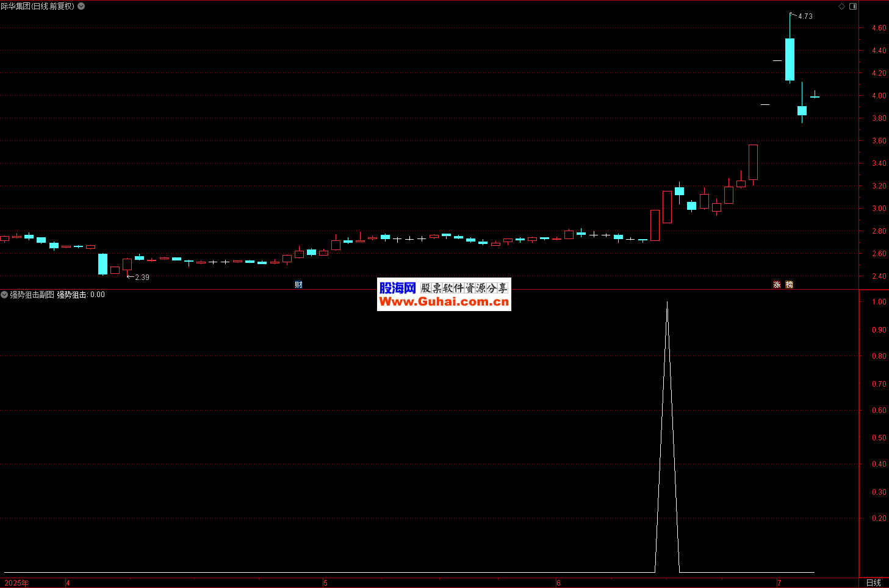Click the 4.73 high price label
The image size is (889, 588).
805,16
